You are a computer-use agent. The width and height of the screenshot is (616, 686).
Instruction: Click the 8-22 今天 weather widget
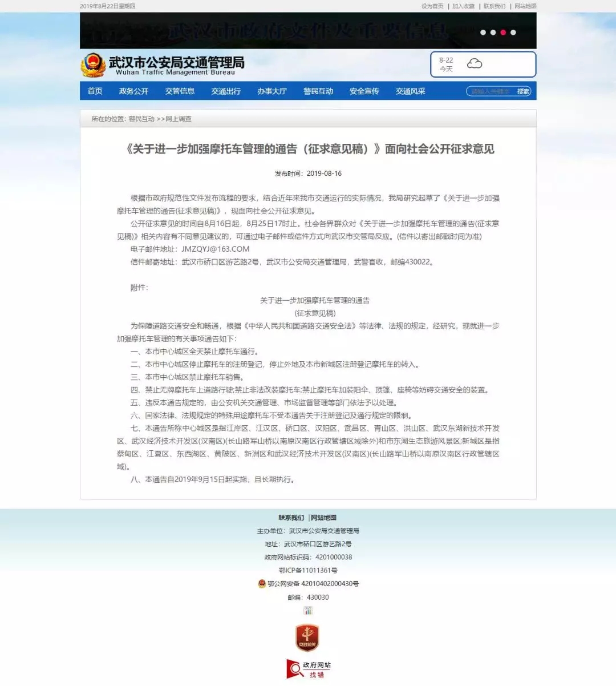483,64
